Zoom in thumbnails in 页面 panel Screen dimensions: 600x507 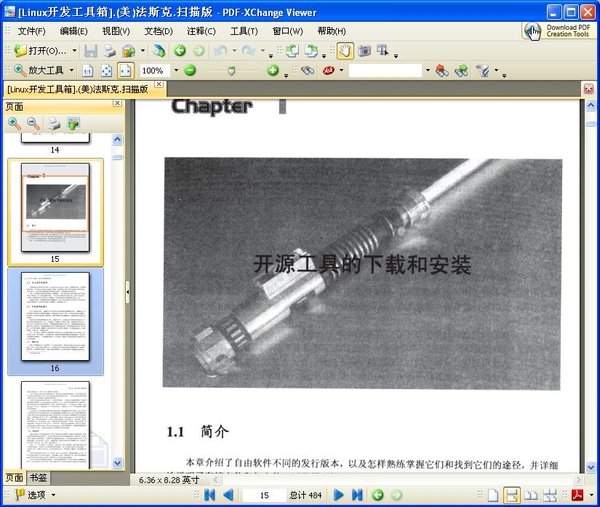click(15, 124)
